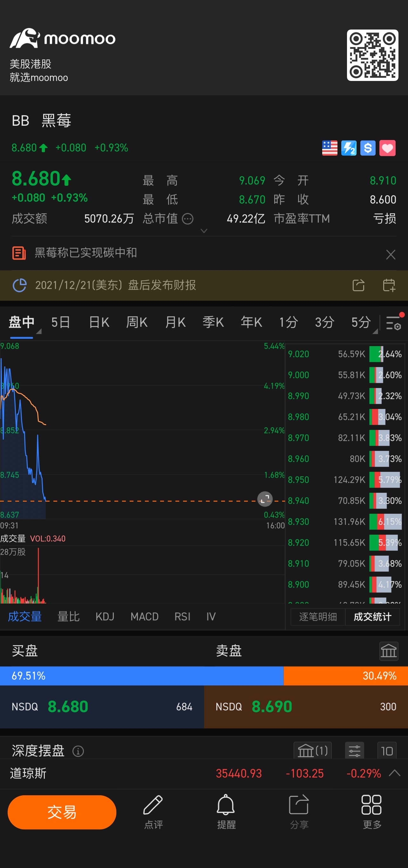Tap the blue 69.51% buy ratio bar
Screen dimensions: 408x868
pos(142,676)
